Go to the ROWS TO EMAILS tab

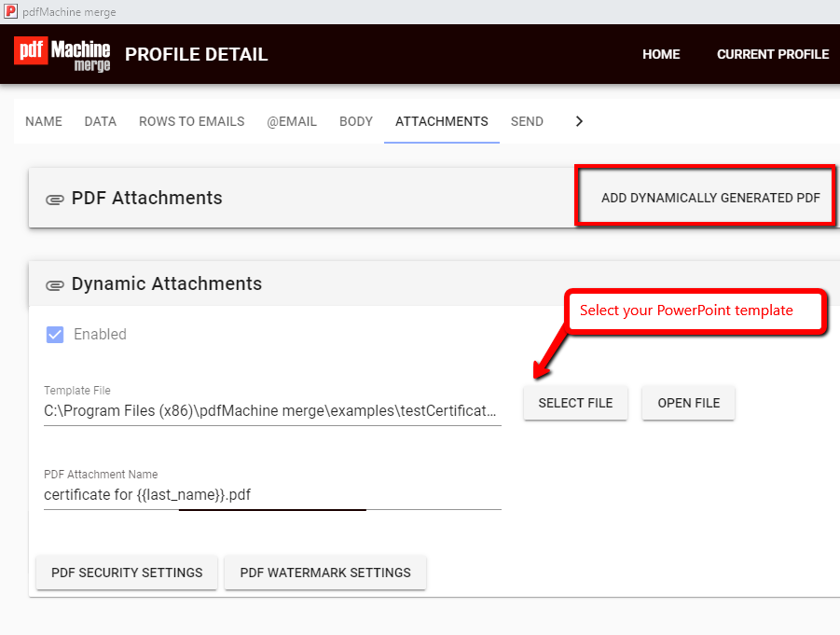pyautogui.click(x=192, y=121)
